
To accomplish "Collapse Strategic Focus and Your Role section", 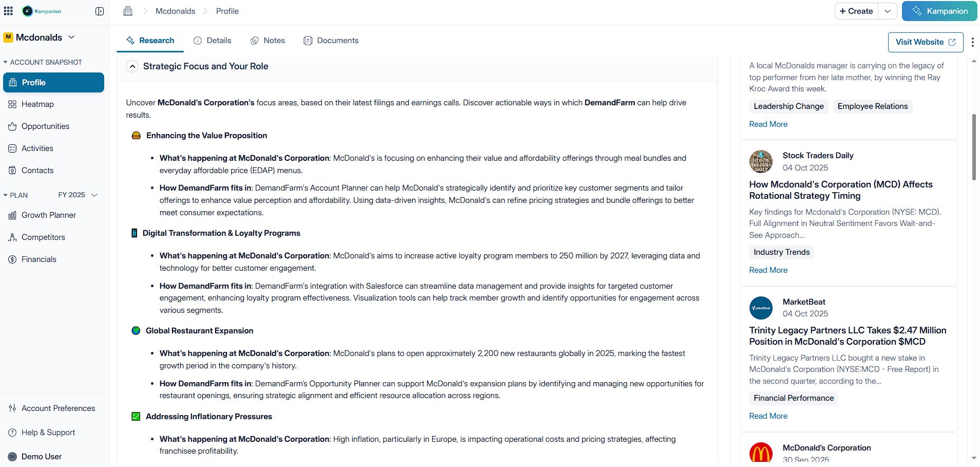I will tap(132, 66).
